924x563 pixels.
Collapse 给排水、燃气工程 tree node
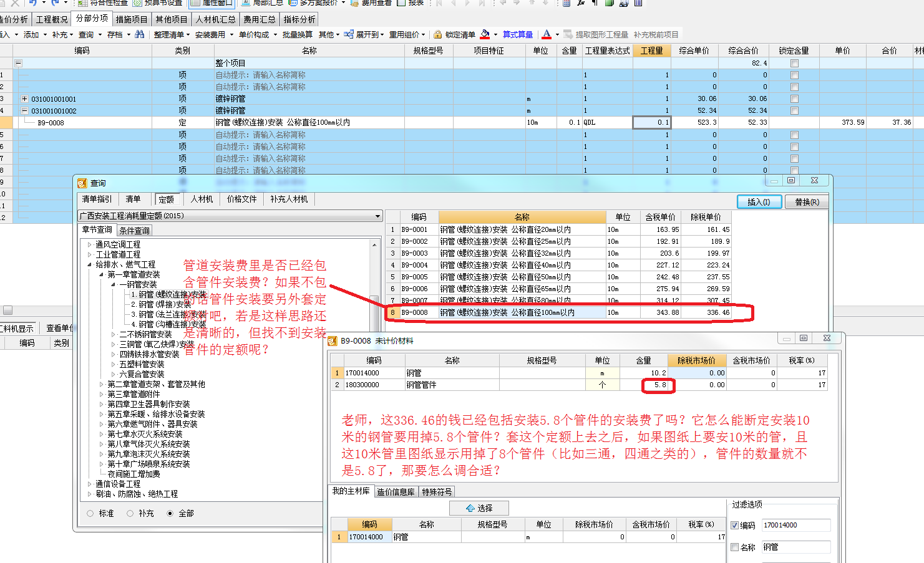89,264
